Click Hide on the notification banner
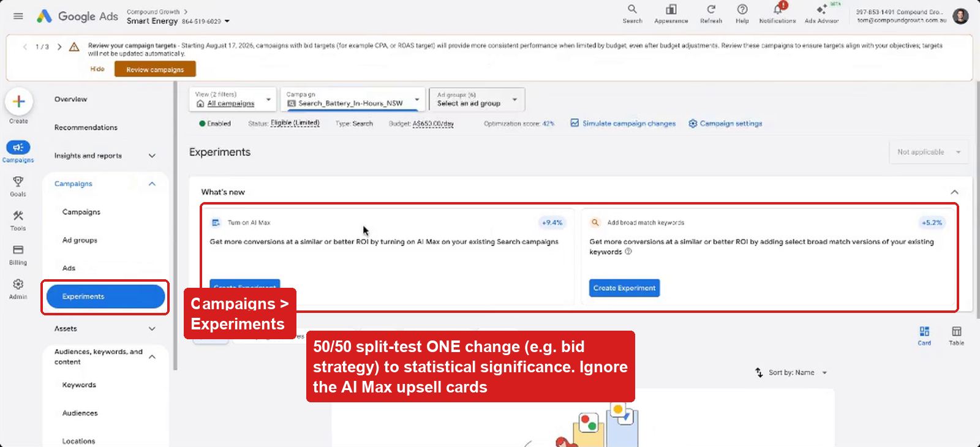The height and width of the screenshot is (447, 980). [97, 69]
